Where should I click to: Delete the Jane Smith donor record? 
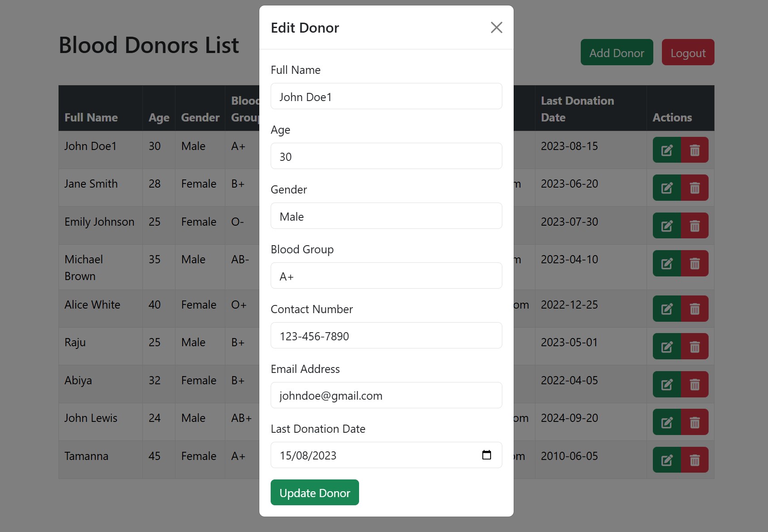click(x=695, y=188)
